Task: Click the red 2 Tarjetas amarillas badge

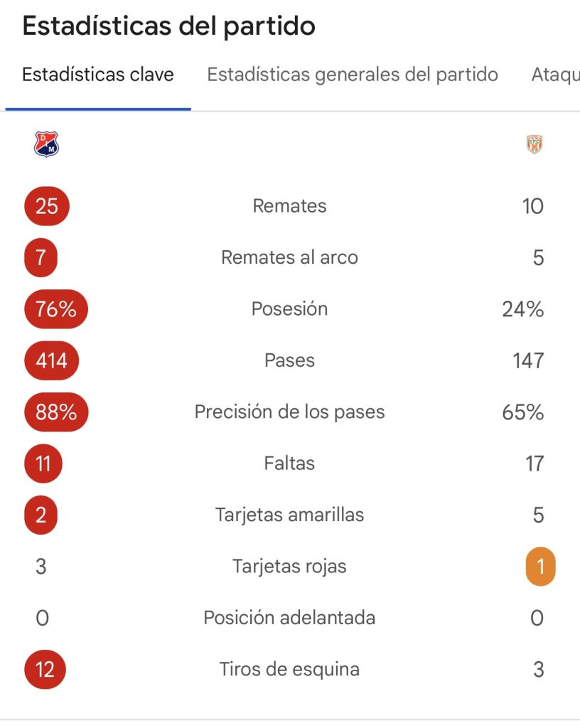Action: coord(41,515)
